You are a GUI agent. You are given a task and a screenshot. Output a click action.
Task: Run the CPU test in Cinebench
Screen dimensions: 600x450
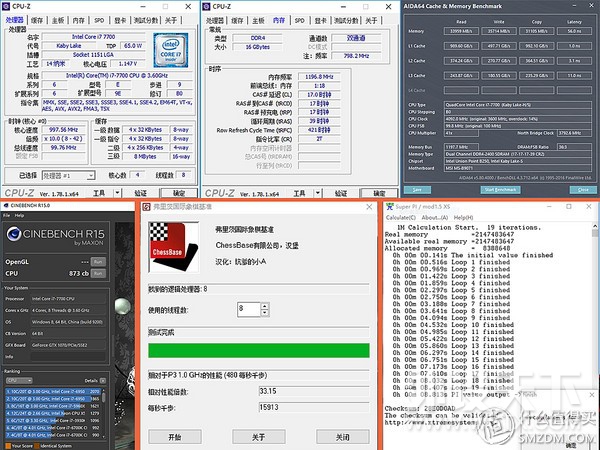(98, 274)
